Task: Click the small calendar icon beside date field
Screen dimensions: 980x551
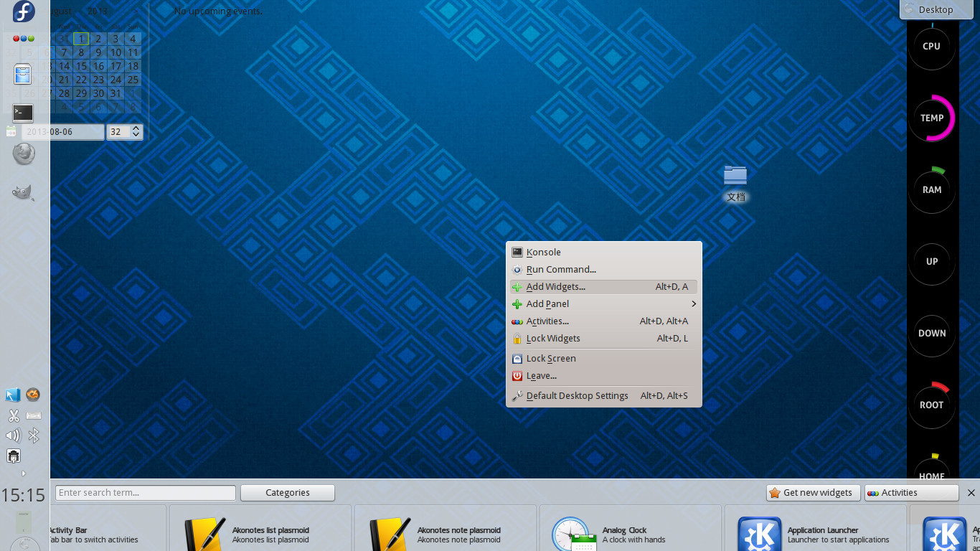Action: 11,131
